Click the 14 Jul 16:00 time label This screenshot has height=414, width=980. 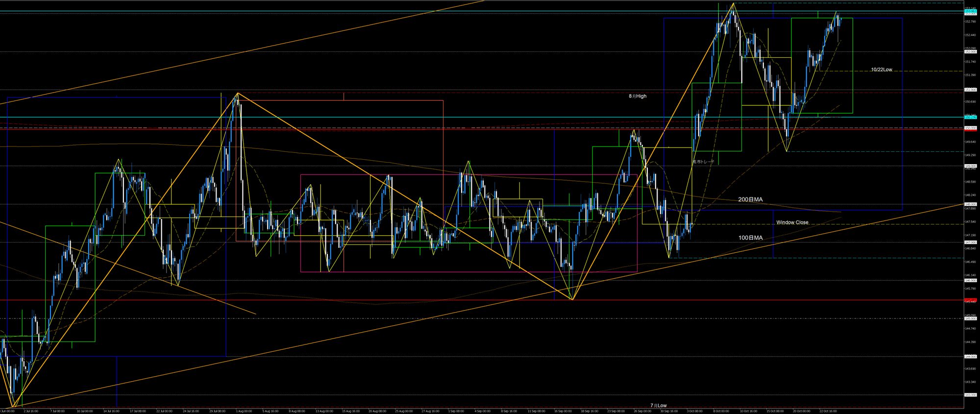[x=111, y=411]
